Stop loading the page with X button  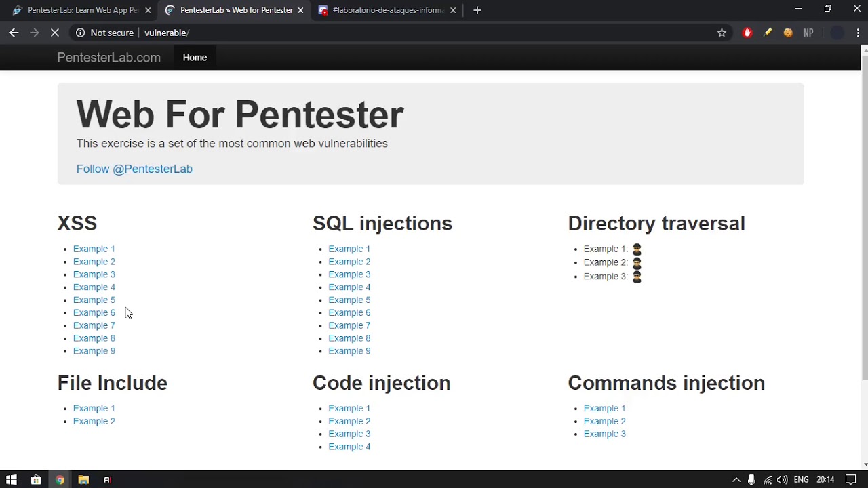click(x=55, y=33)
